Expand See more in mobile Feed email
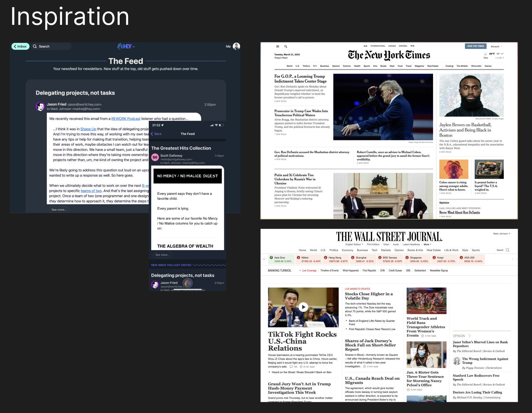532x413 pixels. click(162, 255)
